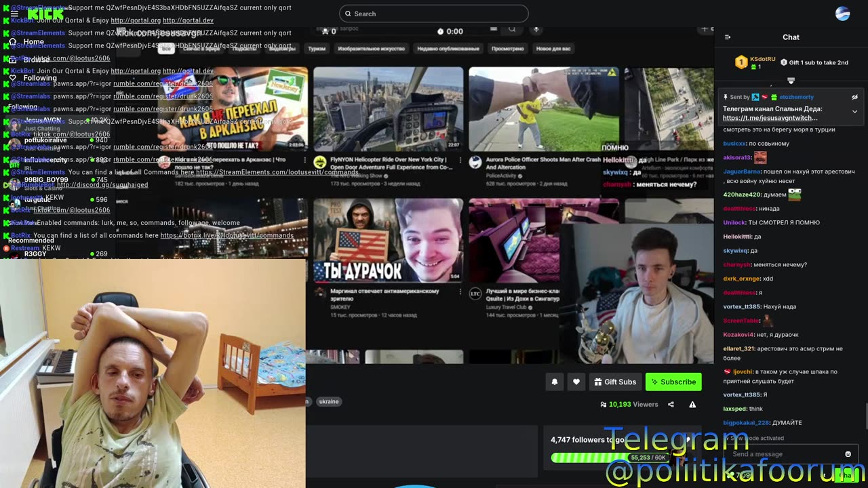Open the Arkansas video thumbnail in stream
The width and height of the screenshot is (868, 488).
tap(233, 108)
